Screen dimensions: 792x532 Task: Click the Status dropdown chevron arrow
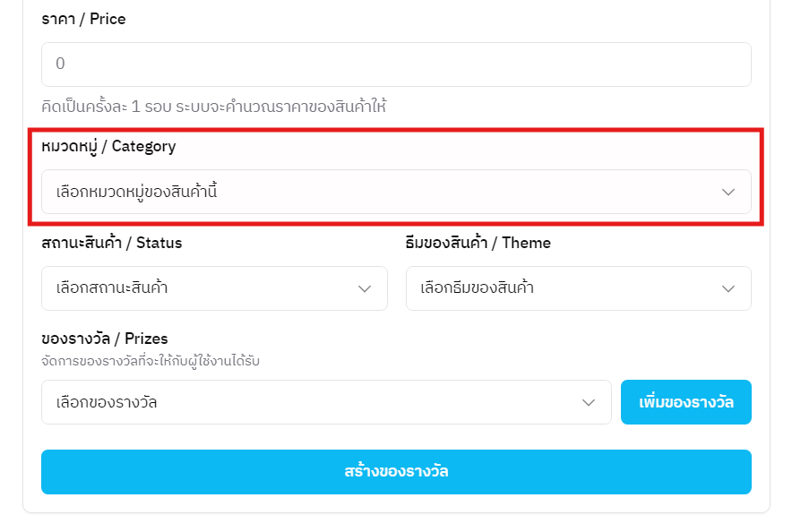[365, 288]
